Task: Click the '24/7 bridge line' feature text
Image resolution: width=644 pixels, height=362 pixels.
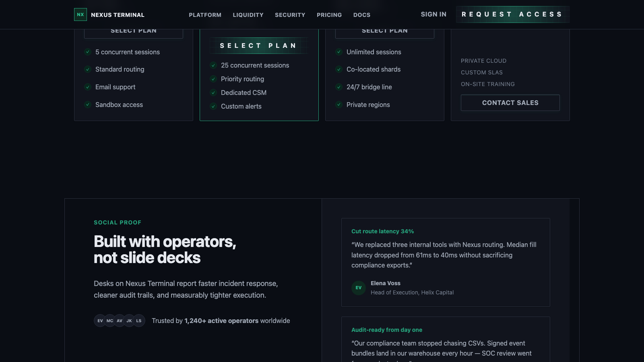Action: (369, 87)
